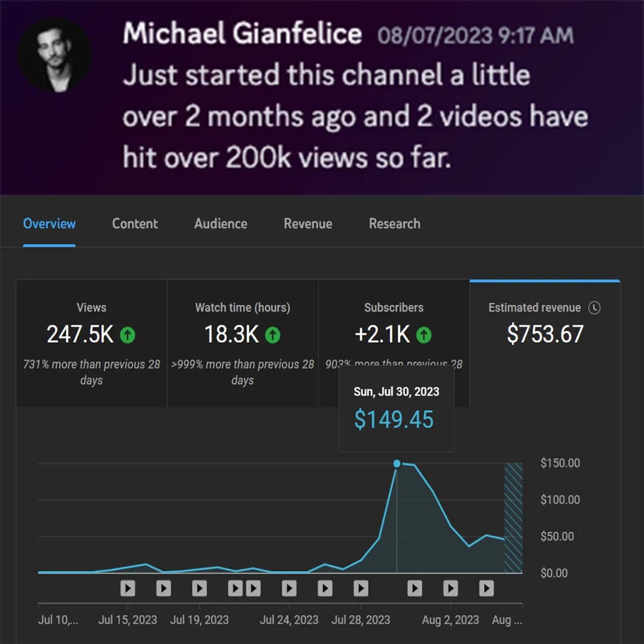Screen dimensions: 644x644
Task: Go to the Audience tab
Action: point(221,224)
